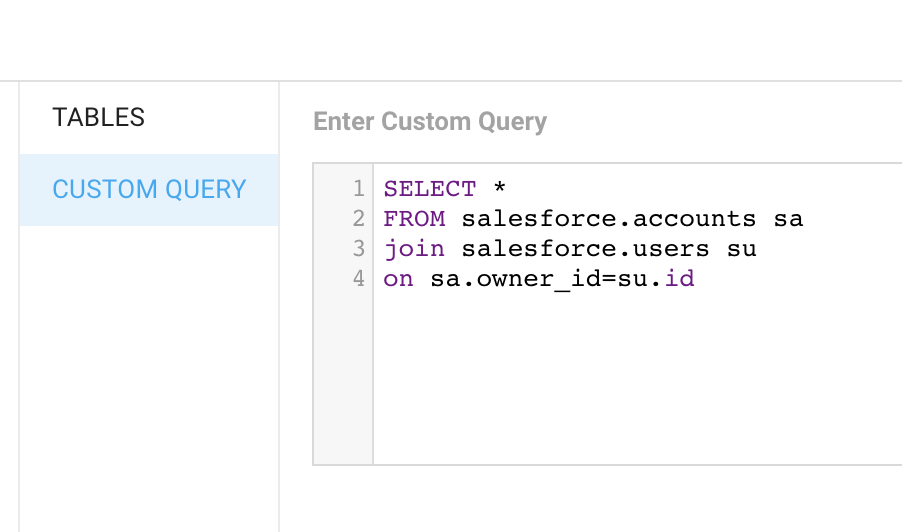Click the text 'salesforce.users' on line 3

pos(585,248)
